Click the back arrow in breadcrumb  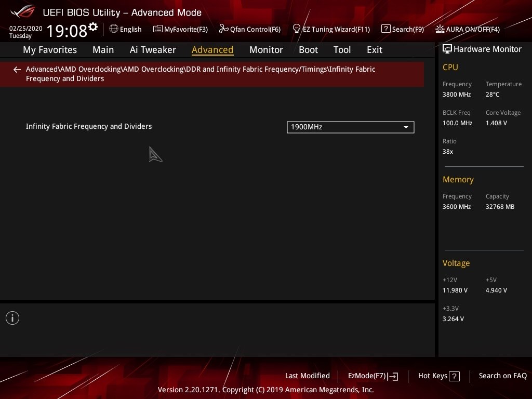pyautogui.click(x=17, y=70)
